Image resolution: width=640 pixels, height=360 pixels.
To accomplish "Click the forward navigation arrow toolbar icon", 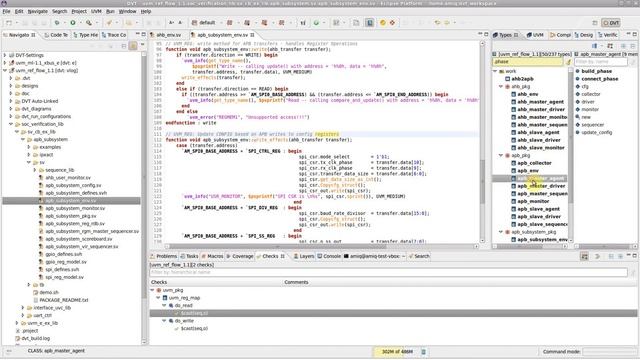I will 447,23.
